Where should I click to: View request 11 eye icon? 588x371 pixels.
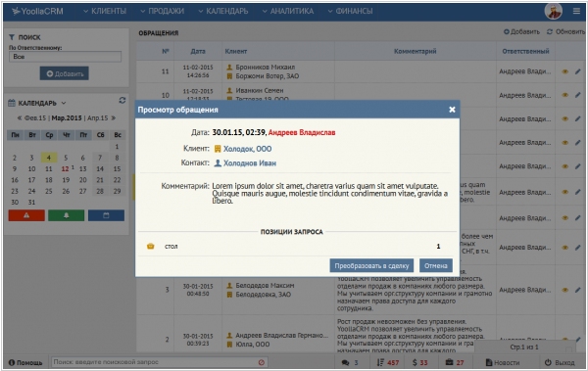(x=564, y=71)
